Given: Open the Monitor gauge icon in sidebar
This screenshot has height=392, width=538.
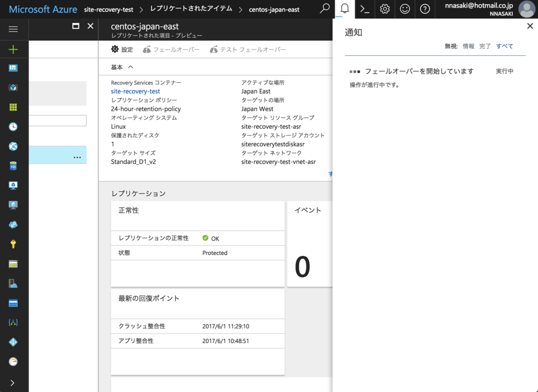Looking at the screenshot, I should pos(13,362).
